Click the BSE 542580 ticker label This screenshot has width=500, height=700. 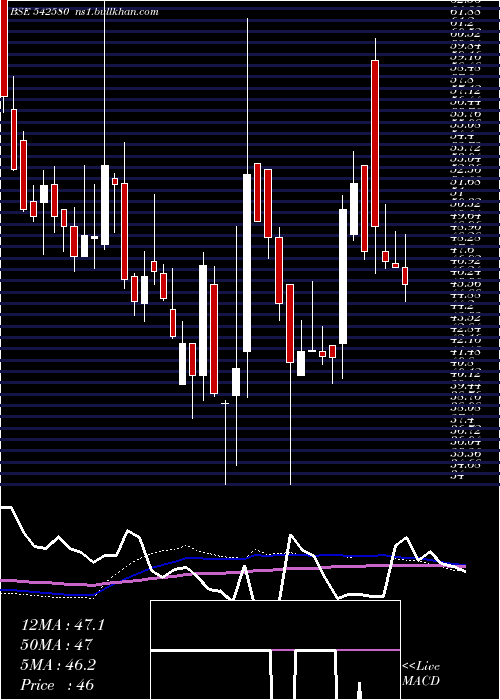point(39,12)
